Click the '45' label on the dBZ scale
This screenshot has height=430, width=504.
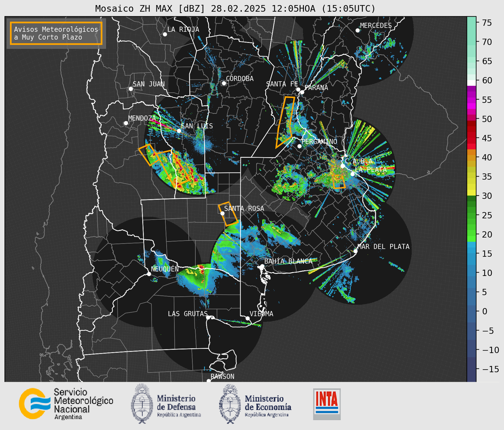pos(487,138)
